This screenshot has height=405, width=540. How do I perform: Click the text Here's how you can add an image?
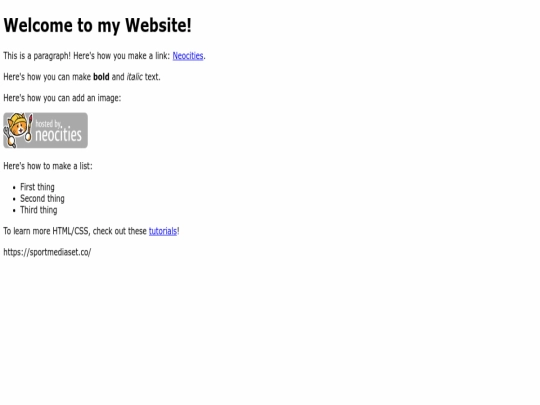tap(62, 98)
